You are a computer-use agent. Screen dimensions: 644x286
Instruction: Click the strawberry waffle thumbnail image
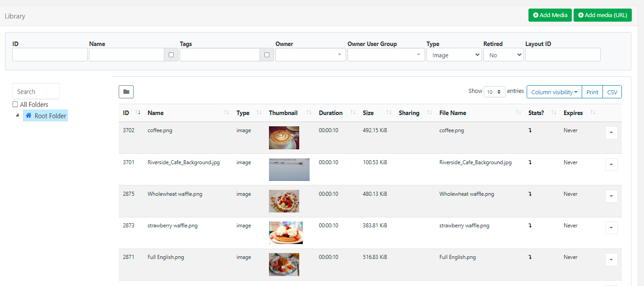(x=286, y=232)
